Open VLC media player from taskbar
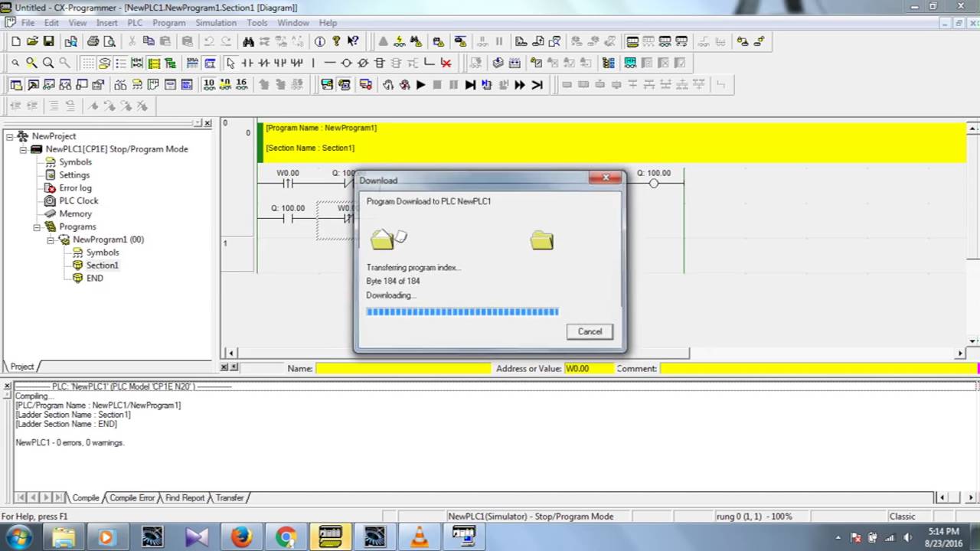Screen dimensions: 980x551 point(420,536)
